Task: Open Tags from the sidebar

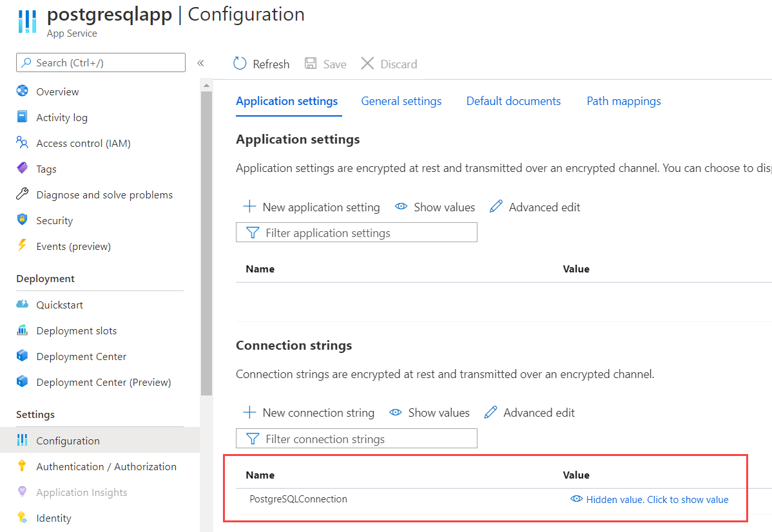Action: 46,169
